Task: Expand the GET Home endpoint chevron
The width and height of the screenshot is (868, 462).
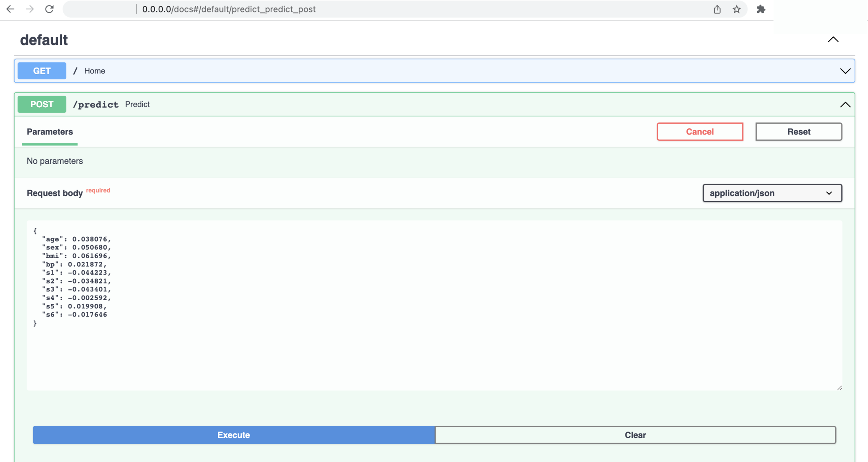Action: coord(845,71)
